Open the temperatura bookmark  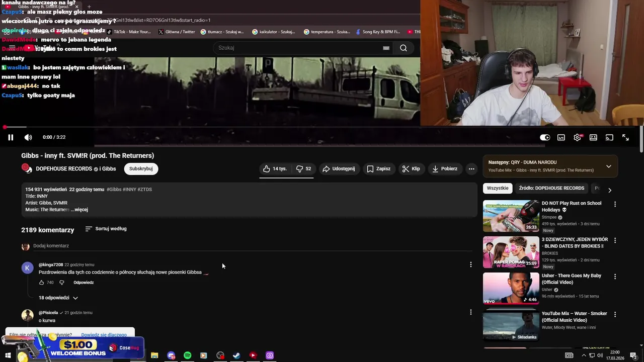tap(327, 32)
